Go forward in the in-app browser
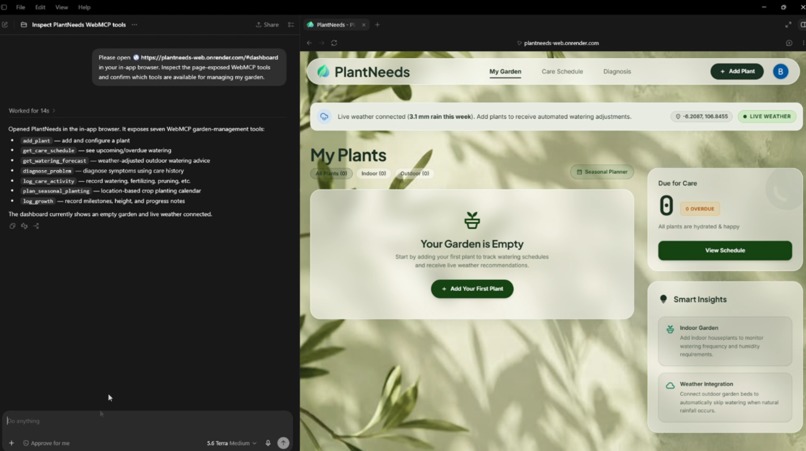The width and height of the screenshot is (806, 451). point(322,43)
